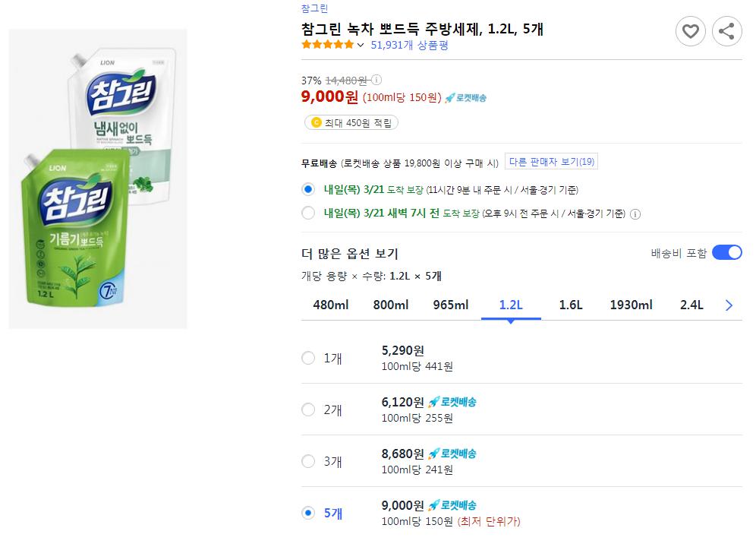Click the gold coin reward icon
Image resolution: width=756 pixels, height=547 pixels.
pyautogui.click(x=316, y=122)
